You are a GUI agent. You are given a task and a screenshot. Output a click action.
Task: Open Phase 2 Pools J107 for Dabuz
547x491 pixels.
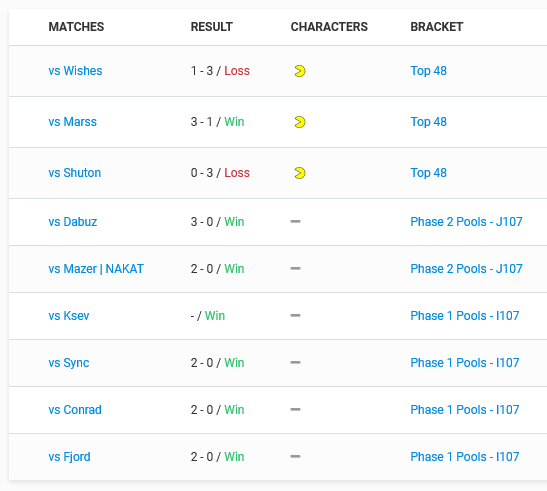click(x=466, y=222)
